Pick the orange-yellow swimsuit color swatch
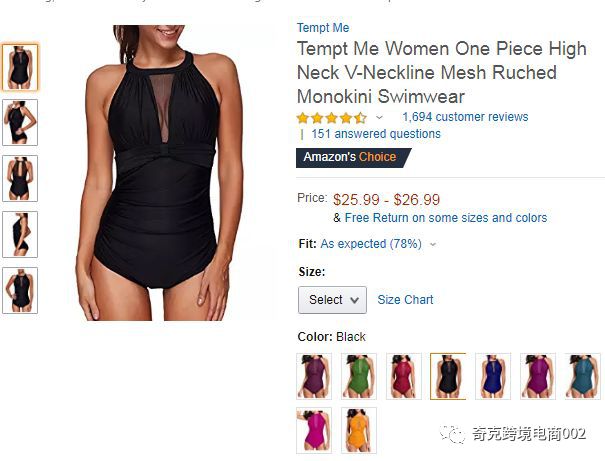605x461 pixels. point(359,430)
